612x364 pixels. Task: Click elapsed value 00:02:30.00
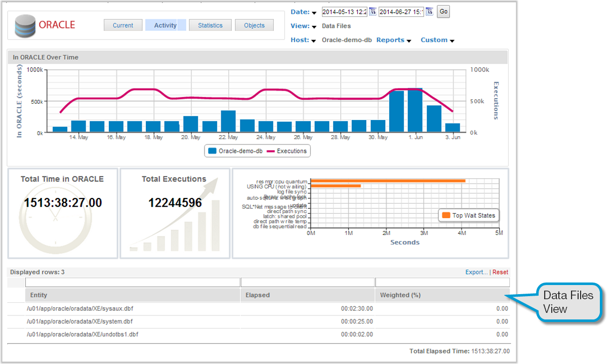click(357, 308)
